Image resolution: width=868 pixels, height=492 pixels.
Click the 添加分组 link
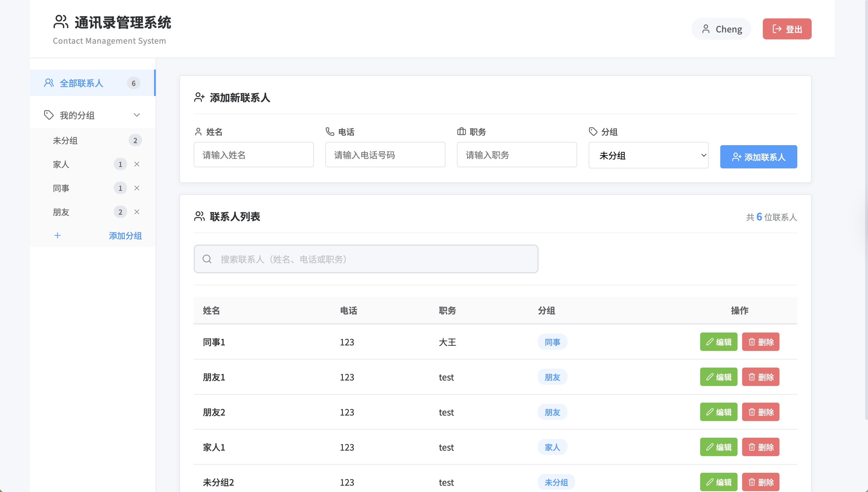point(125,236)
